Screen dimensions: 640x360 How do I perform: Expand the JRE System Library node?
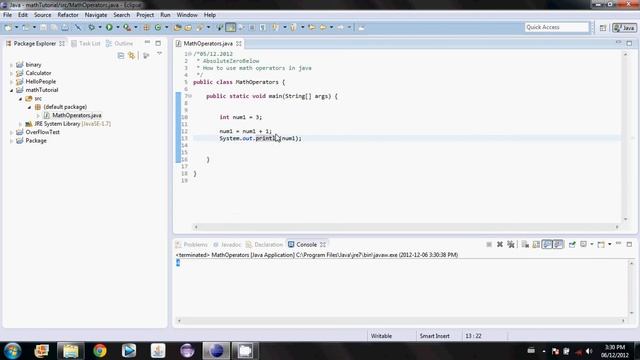coord(20,124)
